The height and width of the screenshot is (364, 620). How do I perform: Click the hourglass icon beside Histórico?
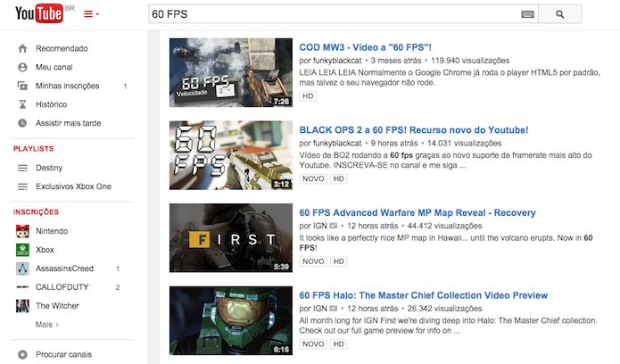tap(22, 104)
